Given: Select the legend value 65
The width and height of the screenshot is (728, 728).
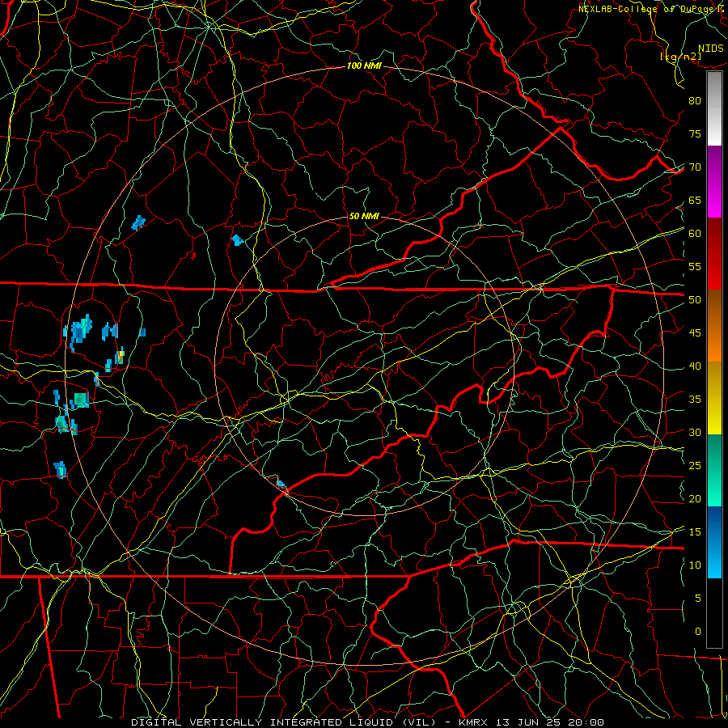Looking at the screenshot, I should click(x=695, y=201).
